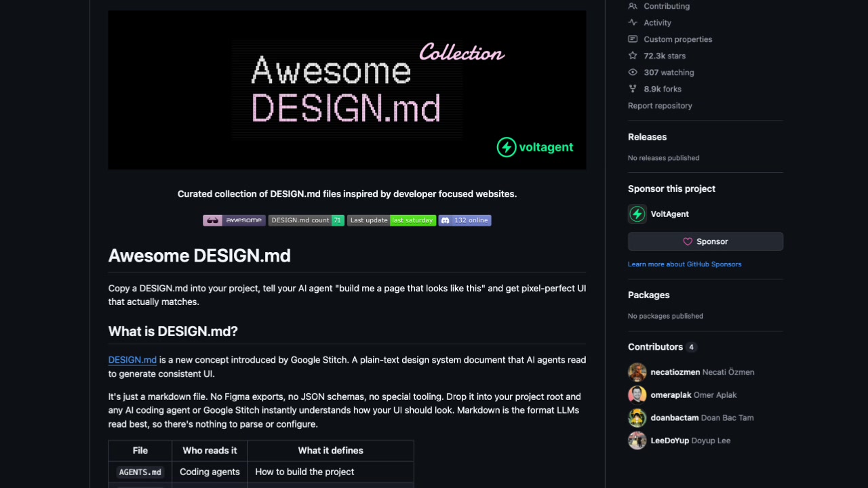This screenshot has width=868, height=488.
Task: Open LeeDoYup's avatar
Action: point(637,441)
